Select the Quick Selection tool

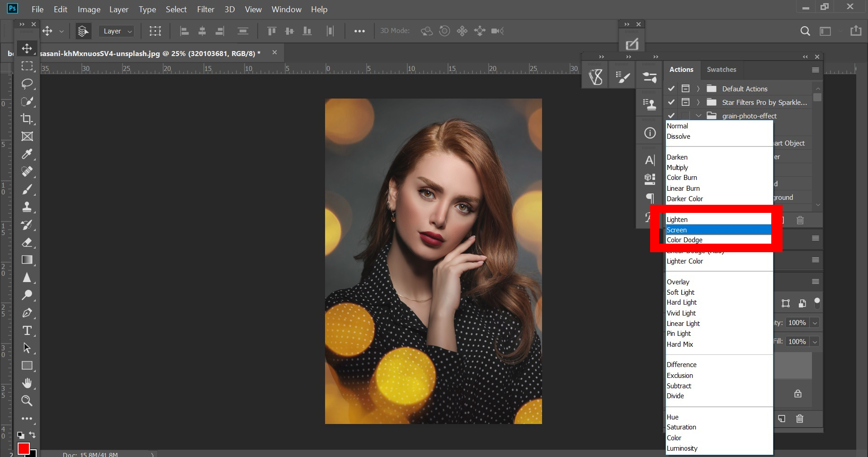pyautogui.click(x=27, y=101)
